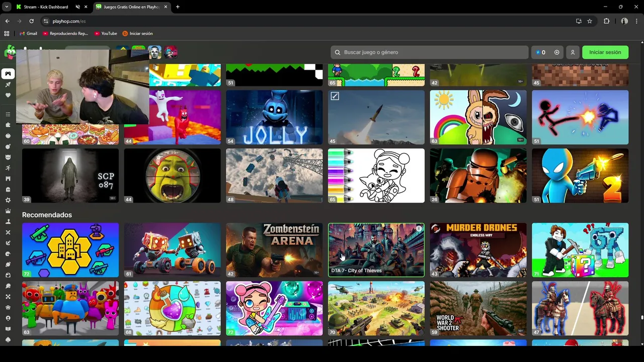
Task: Open the Chrome profile avatar
Action: click(x=624, y=21)
